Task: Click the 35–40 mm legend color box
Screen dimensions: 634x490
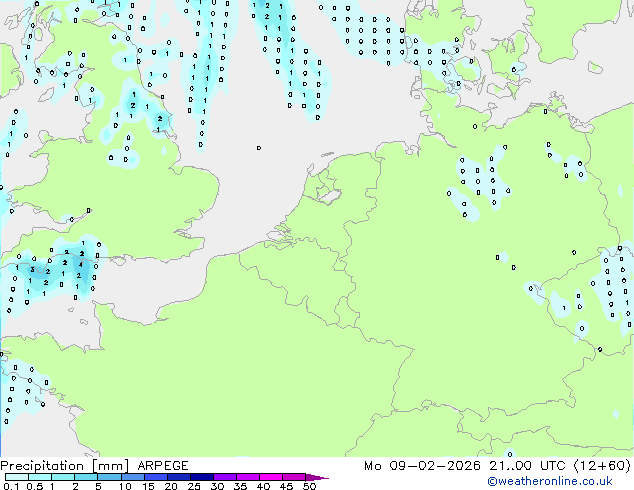Action: click(247, 477)
